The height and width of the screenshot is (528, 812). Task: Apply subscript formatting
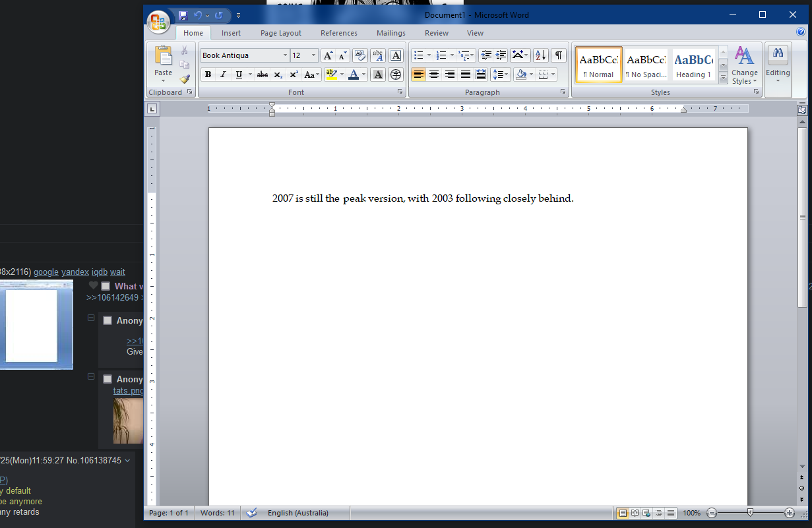pyautogui.click(x=278, y=74)
